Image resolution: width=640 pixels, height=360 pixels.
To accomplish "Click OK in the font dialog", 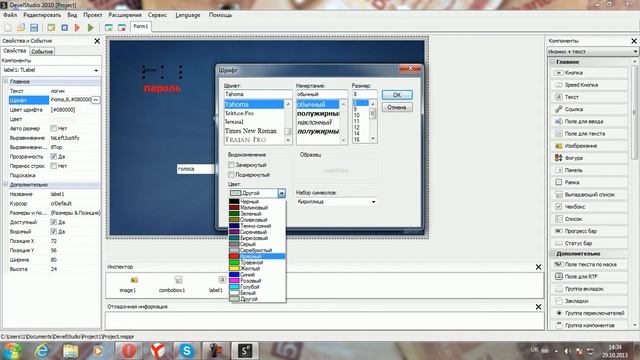I will pos(397,95).
